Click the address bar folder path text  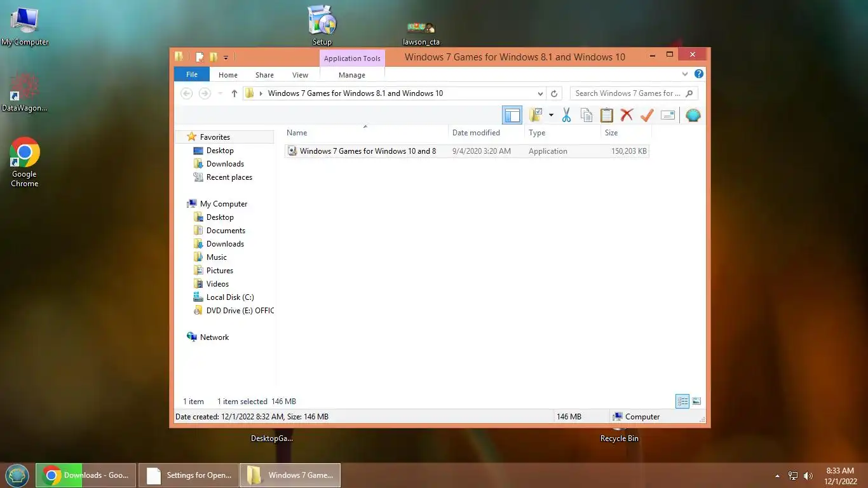click(355, 93)
